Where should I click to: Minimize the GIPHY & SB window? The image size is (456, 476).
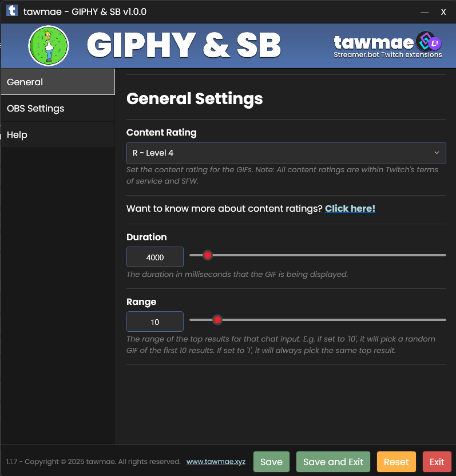point(424,12)
